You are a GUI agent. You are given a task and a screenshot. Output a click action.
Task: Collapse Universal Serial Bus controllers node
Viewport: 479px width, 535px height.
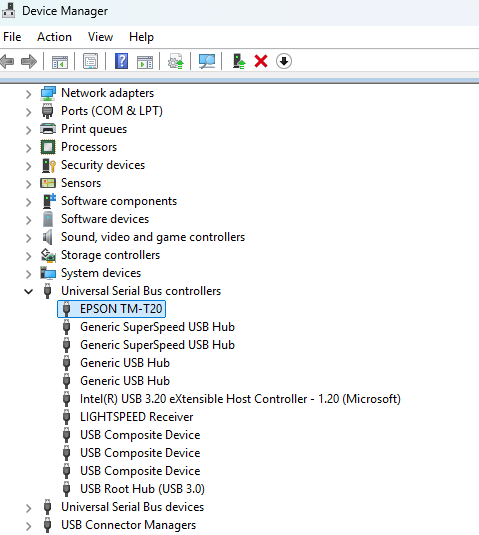pos(29,291)
